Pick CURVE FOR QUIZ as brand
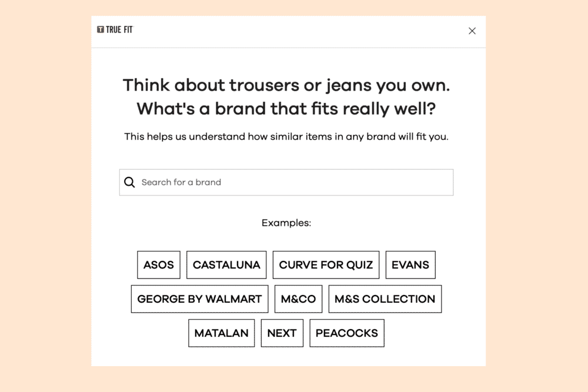 pyautogui.click(x=326, y=264)
